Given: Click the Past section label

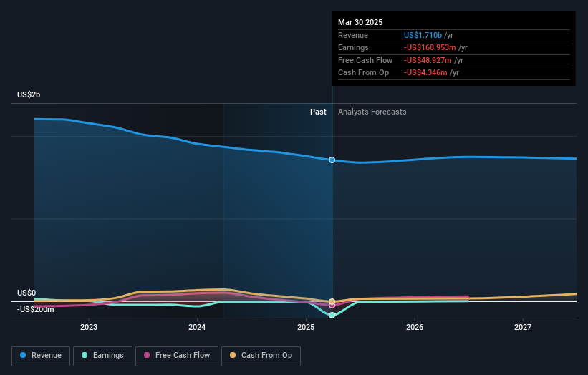Looking at the screenshot, I should tap(318, 112).
